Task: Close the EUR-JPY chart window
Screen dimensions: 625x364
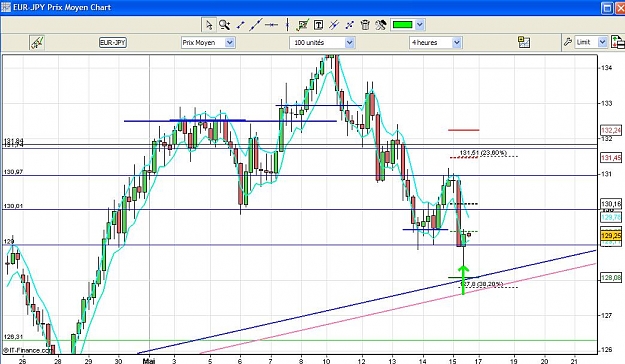Action: 620,8
